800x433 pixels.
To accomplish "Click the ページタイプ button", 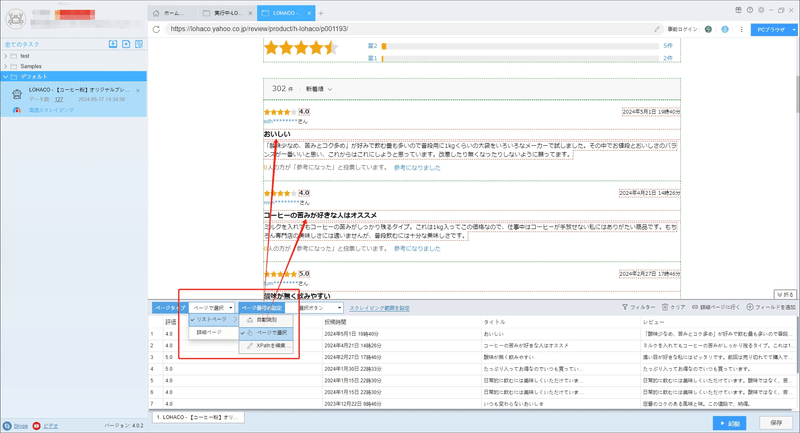I will pos(170,308).
